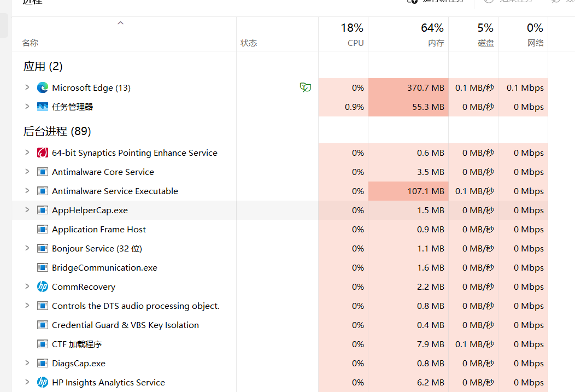
Task: Click the sort direction arrow above 名称
Action: [x=120, y=23]
